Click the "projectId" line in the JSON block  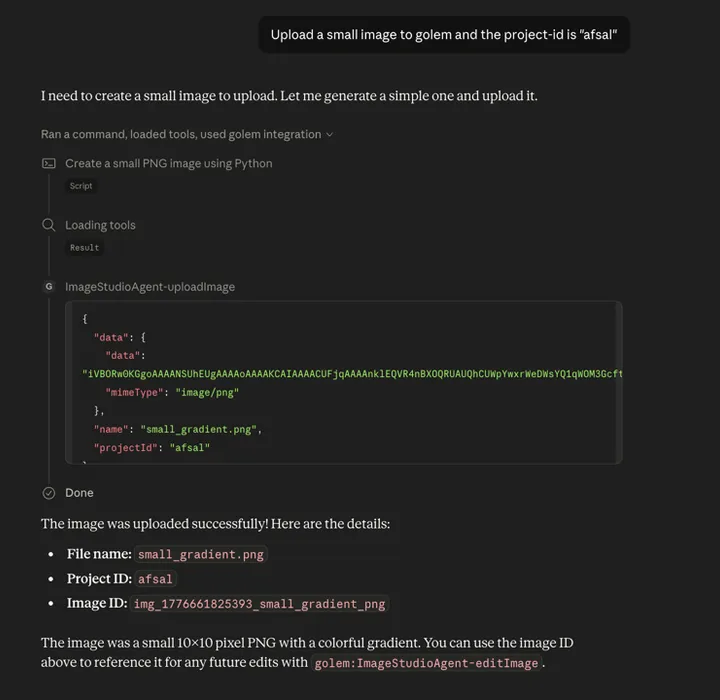coord(151,448)
